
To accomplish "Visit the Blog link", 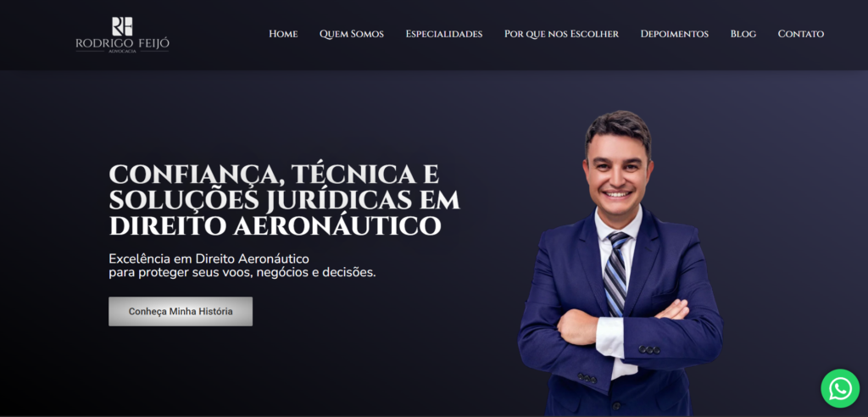I will point(743,34).
